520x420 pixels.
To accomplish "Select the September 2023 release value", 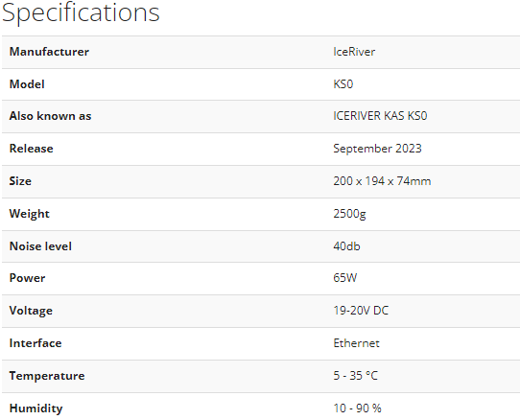I will pyautogui.click(x=377, y=149).
